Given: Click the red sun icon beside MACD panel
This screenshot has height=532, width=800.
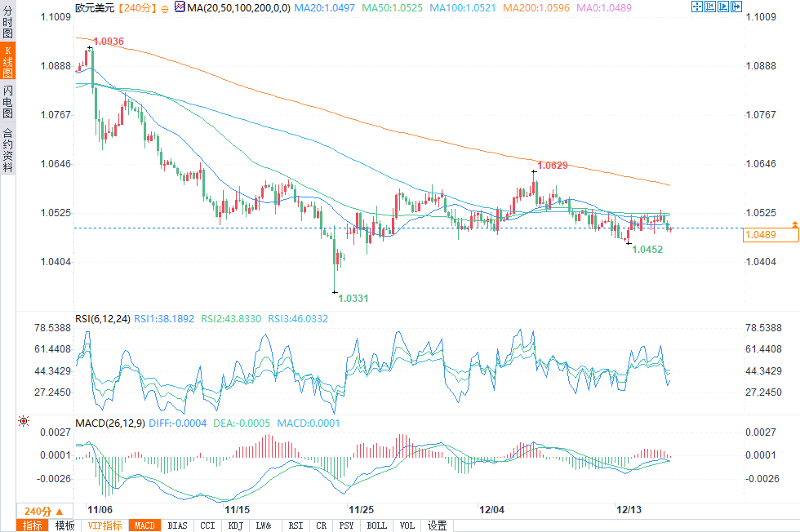Looking at the screenshot, I should tap(24, 421).
